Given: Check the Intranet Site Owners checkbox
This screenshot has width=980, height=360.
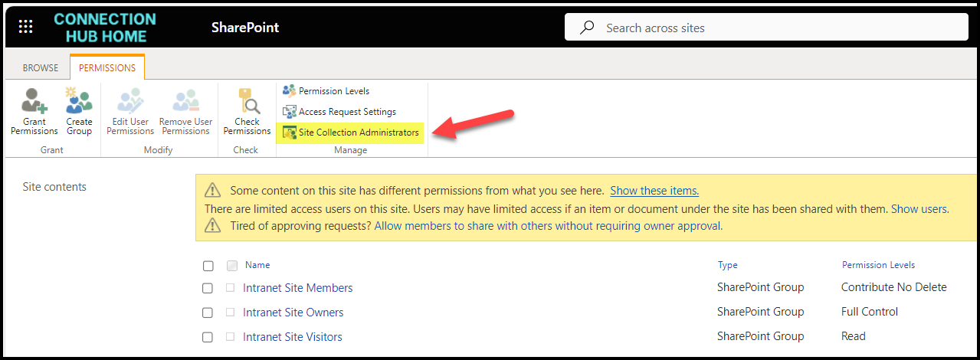Looking at the screenshot, I should coord(208,313).
